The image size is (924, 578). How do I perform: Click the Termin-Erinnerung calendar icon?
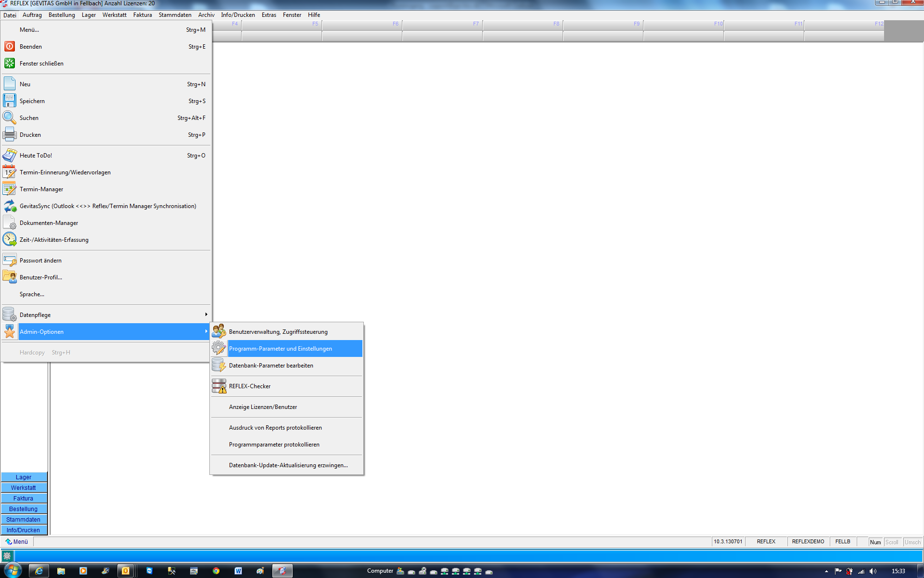[10, 172]
